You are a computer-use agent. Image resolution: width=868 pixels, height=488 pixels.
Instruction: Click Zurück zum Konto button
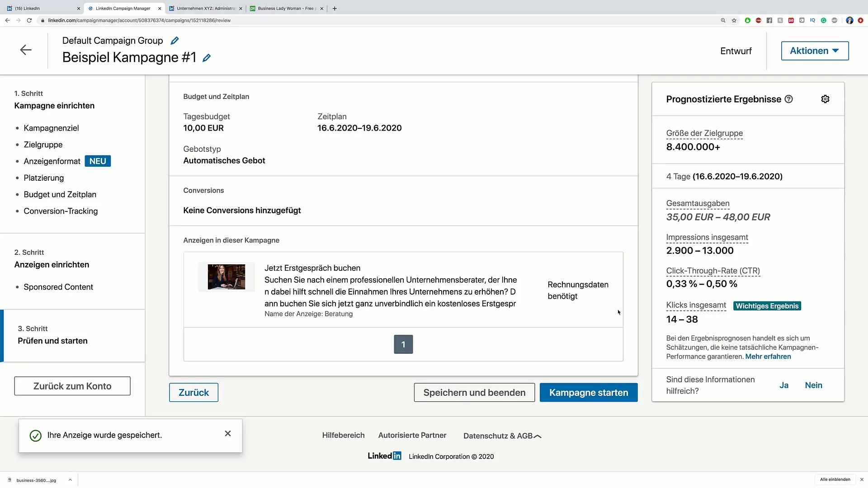point(72,386)
